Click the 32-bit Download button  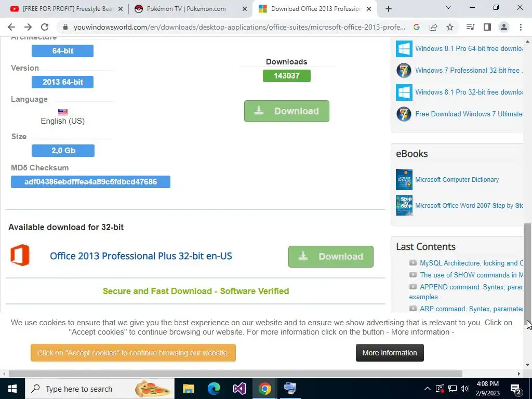click(x=331, y=257)
